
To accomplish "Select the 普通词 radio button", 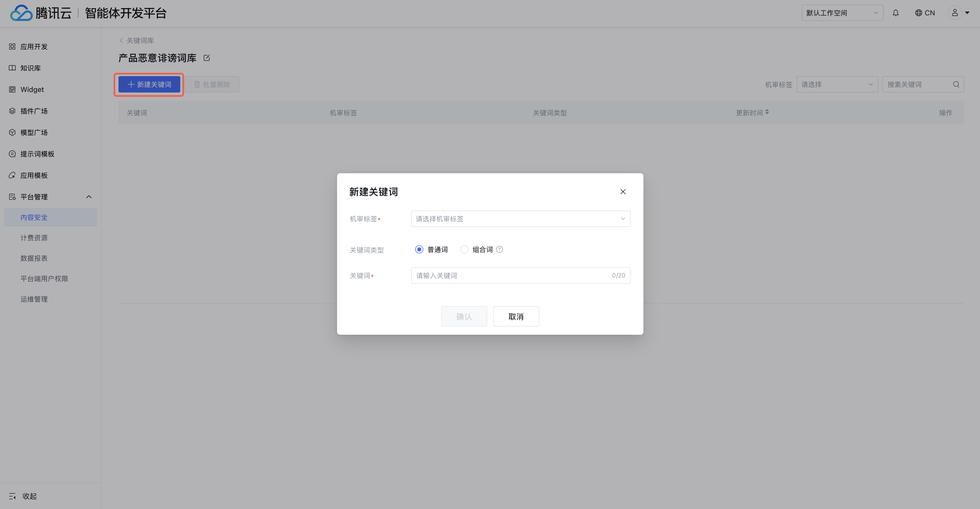I will (419, 249).
